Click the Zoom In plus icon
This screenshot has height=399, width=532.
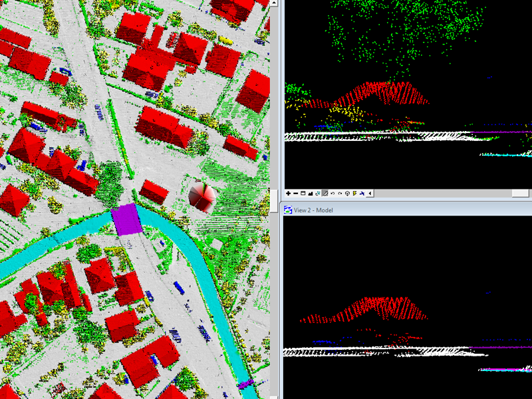coord(288,194)
